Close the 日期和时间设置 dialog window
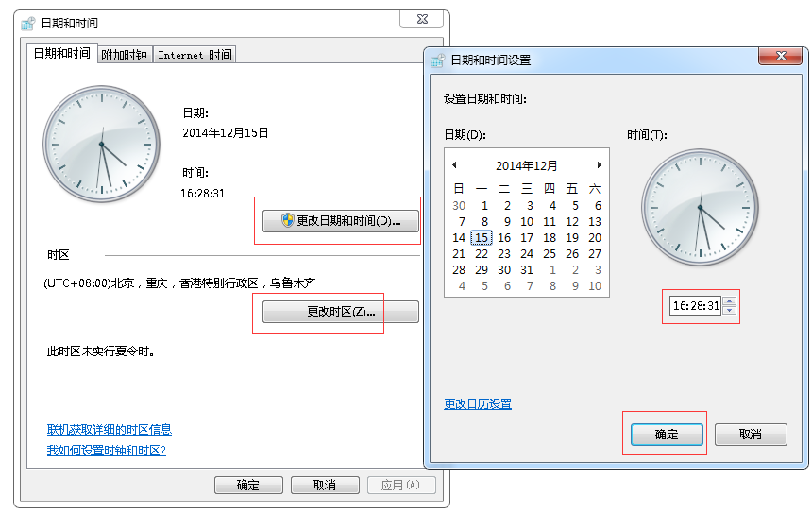Image resolution: width=812 pixels, height=514 pixels. click(x=780, y=58)
